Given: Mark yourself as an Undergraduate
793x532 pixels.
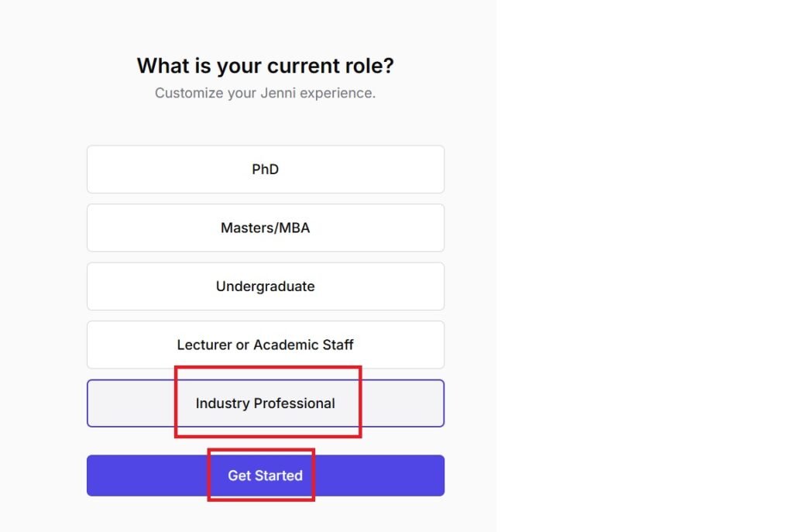Looking at the screenshot, I should click(x=265, y=287).
